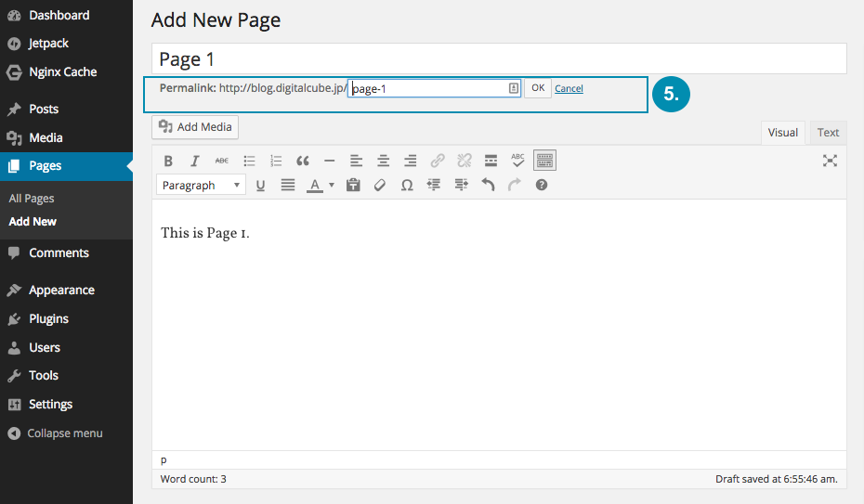Screen dimensions: 864x504
Task: Toggle italic text formatting
Action: point(195,161)
